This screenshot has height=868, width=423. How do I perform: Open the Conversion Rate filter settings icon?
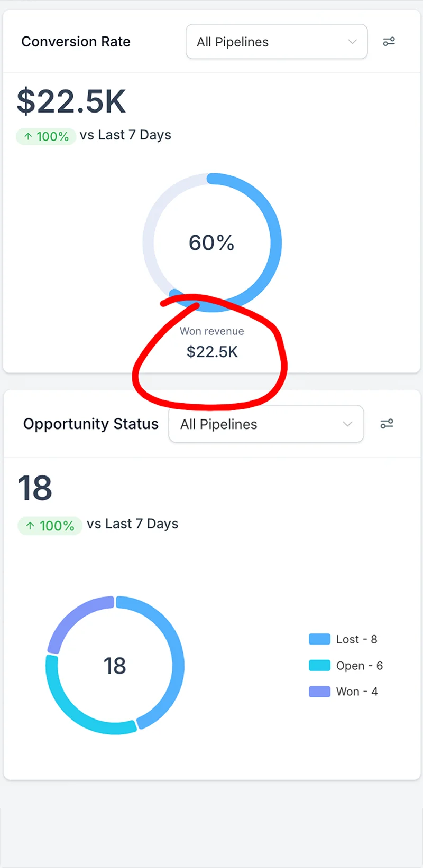[x=389, y=42]
